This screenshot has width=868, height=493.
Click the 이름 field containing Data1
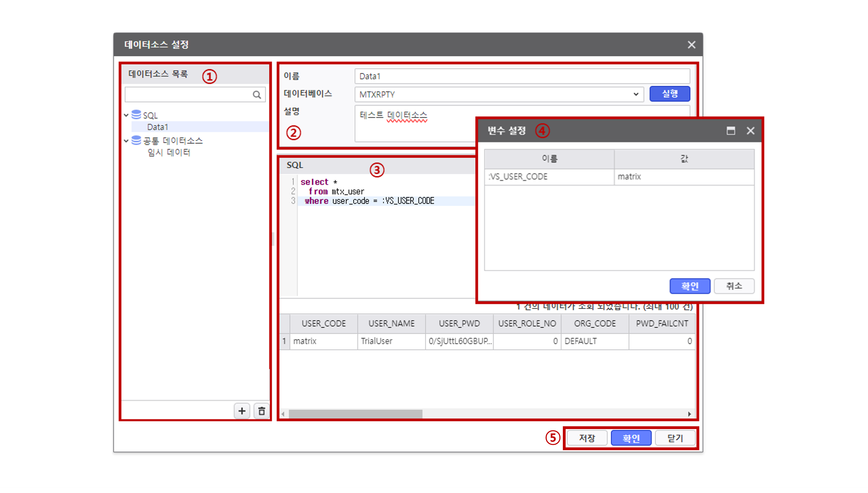tap(522, 76)
